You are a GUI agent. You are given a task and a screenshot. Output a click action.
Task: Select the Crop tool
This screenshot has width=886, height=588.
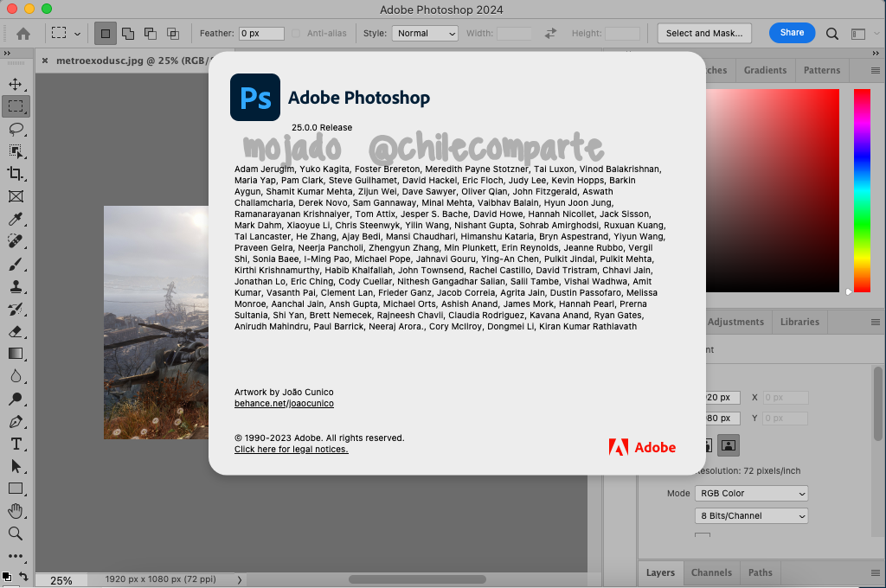pyautogui.click(x=16, y=174)
